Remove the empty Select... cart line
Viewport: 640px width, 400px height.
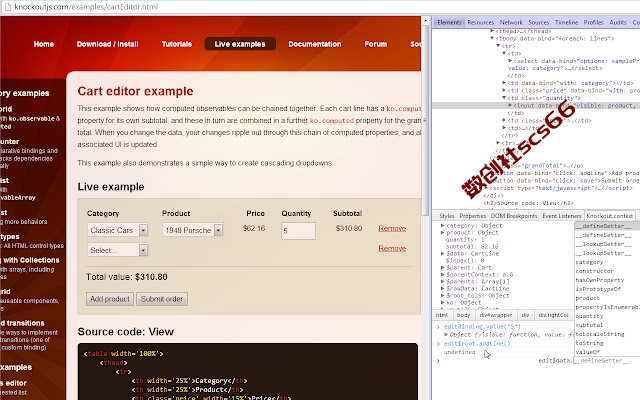pyautogui.click(x=392, y=248)
